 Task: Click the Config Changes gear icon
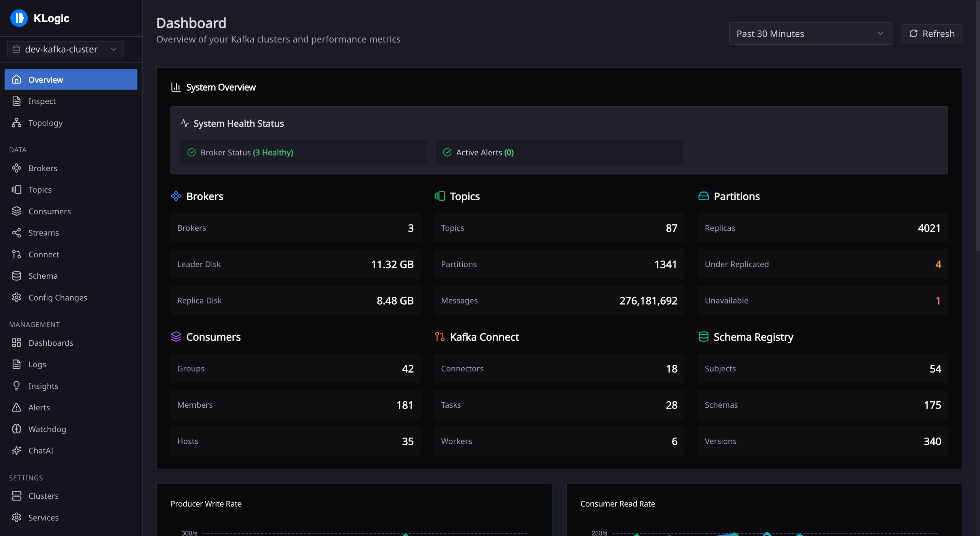pos(16,297)
